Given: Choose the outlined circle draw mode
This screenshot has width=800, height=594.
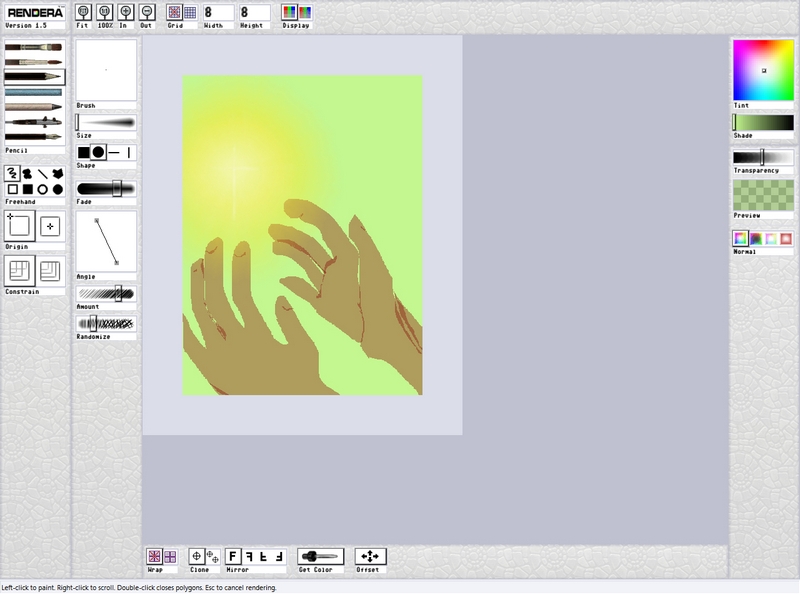Looking at the screenshot, I should click(43, 189).
